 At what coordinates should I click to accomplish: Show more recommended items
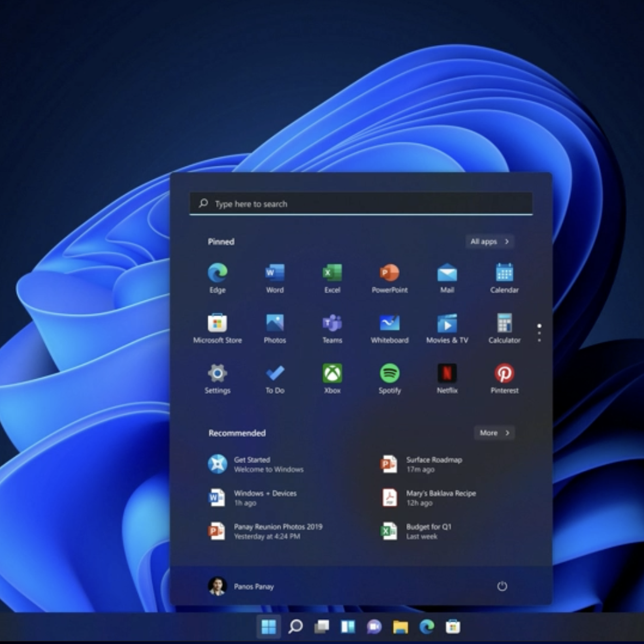[x=494, y=433]
